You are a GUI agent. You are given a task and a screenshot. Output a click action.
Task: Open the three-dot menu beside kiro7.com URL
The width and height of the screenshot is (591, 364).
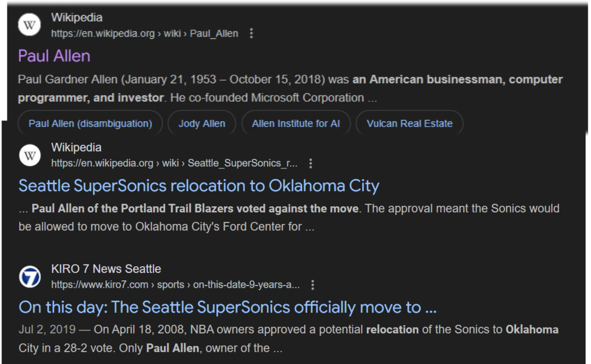tap(313, 285)
